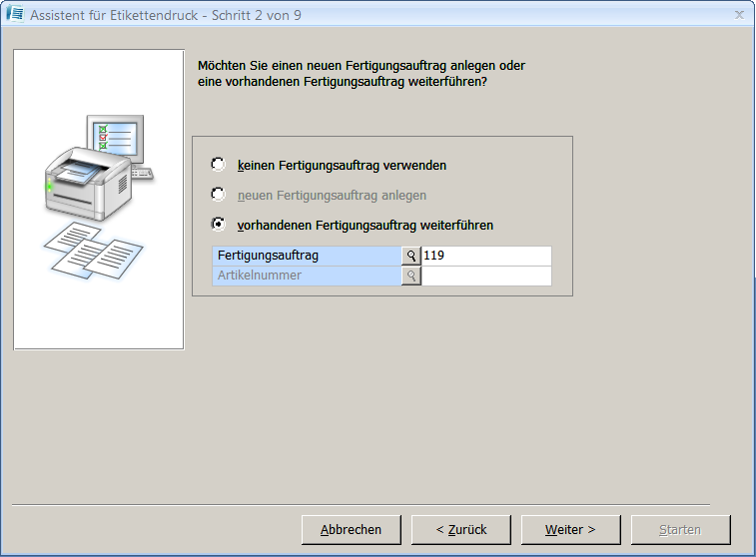Click the empty Artikelnummer input field
Viewport: 756px width, 557px height.
485,277
